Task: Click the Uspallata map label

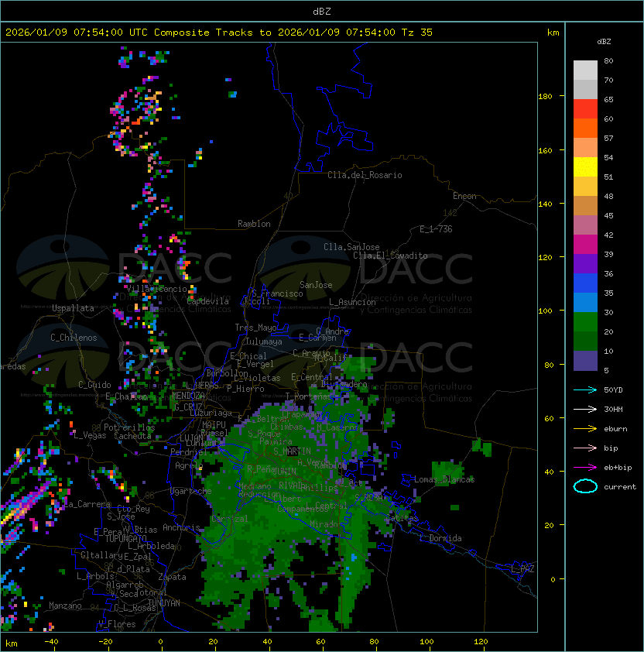Action: pos(73,308)
